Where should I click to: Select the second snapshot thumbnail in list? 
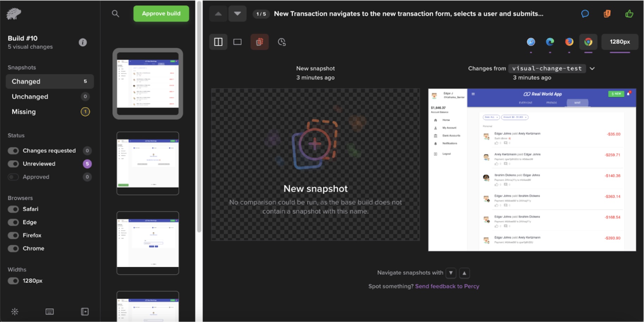pos(148,163)
